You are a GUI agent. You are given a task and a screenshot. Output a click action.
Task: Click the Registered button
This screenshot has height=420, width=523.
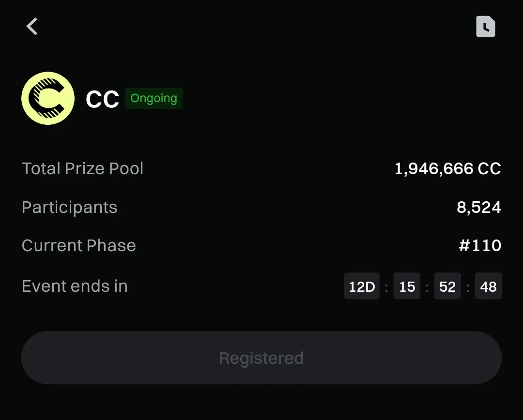261,358
